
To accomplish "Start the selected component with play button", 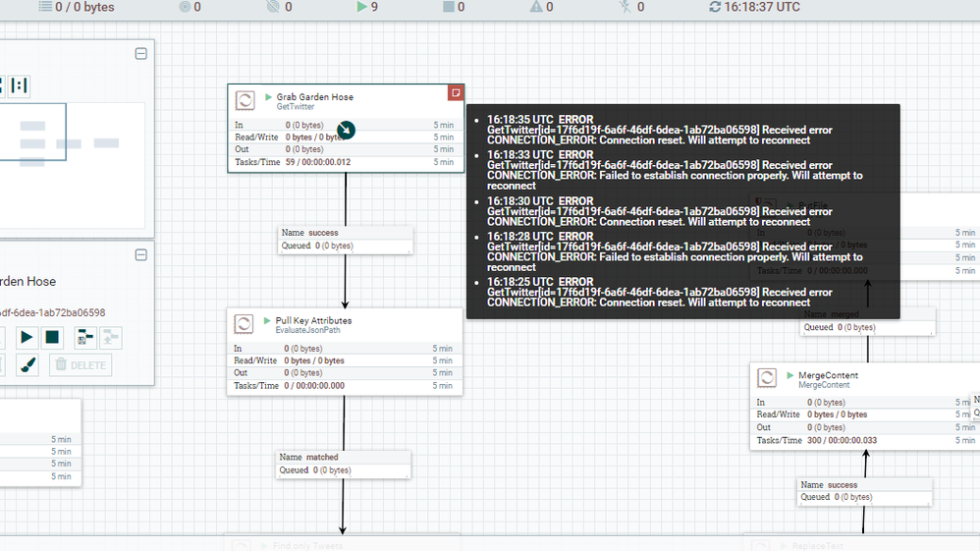I will click(27, 338).
